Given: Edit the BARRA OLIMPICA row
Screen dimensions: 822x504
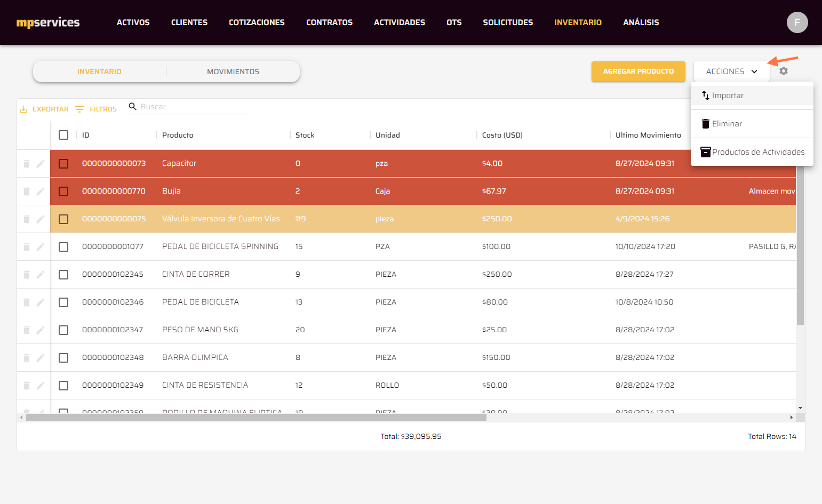Looking at the screenshot, I should click(x=41, y=358).
